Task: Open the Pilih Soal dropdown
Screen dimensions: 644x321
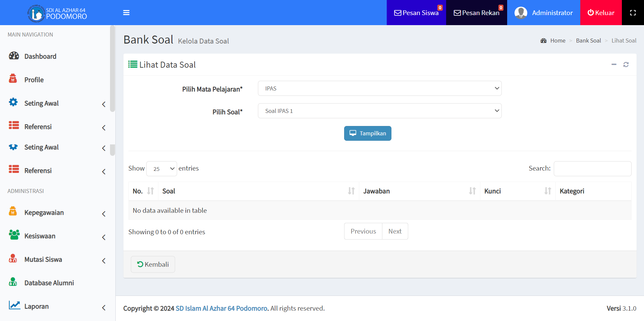Action: [379, 111]
